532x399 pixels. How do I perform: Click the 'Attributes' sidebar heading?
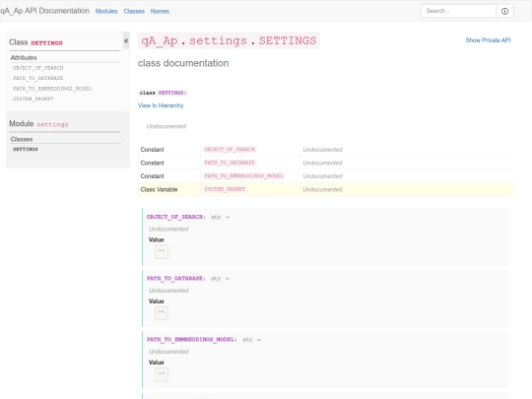click(24, 58)
